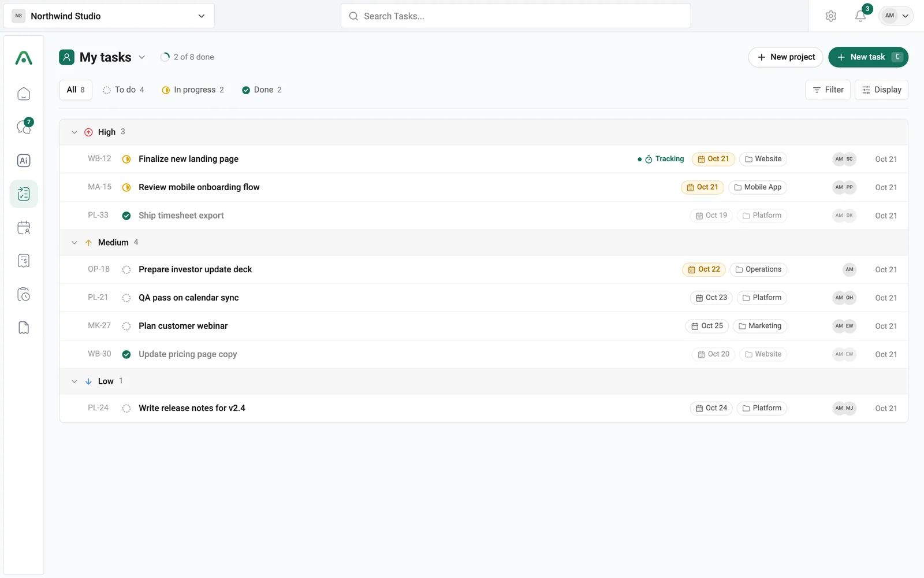Screen dimensions: 924x578
Task: Open the documents file sidebar icon
Action: tap(24, 328)
